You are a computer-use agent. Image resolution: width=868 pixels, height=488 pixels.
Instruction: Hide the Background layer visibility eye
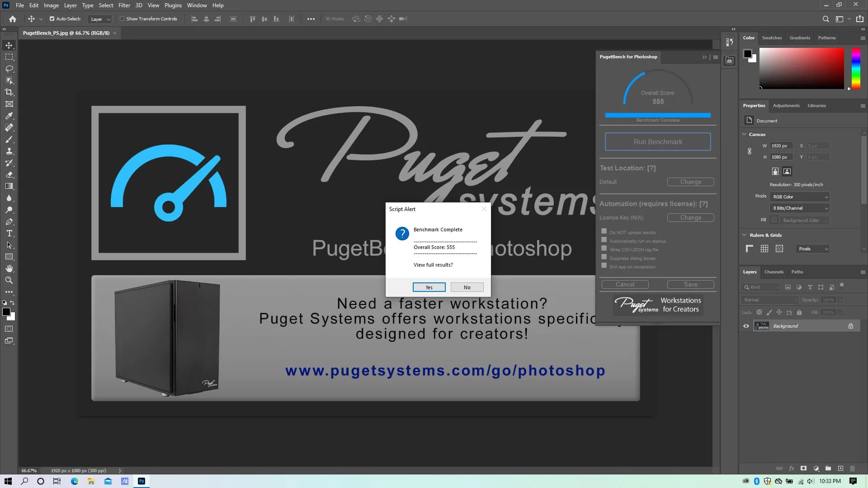(x=746, y=326)
